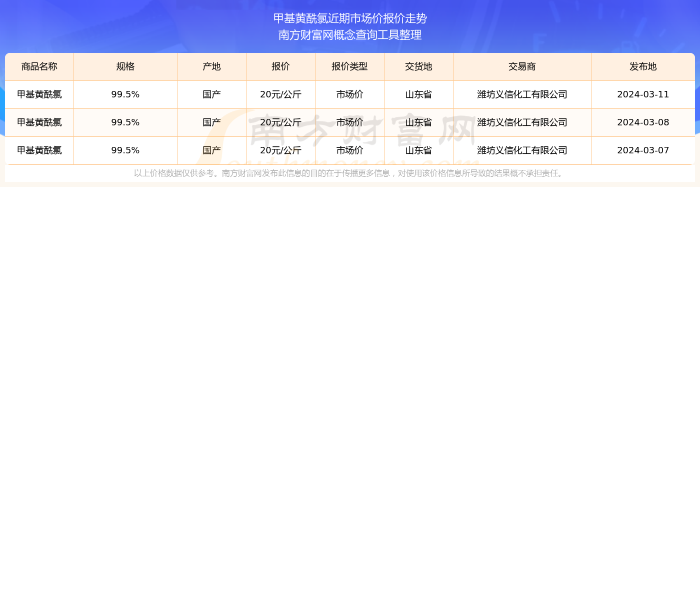Click 市场价 in the 2024-03-11 row
Viewport: 700px width, 602px height.
click(x=350, y=94)
